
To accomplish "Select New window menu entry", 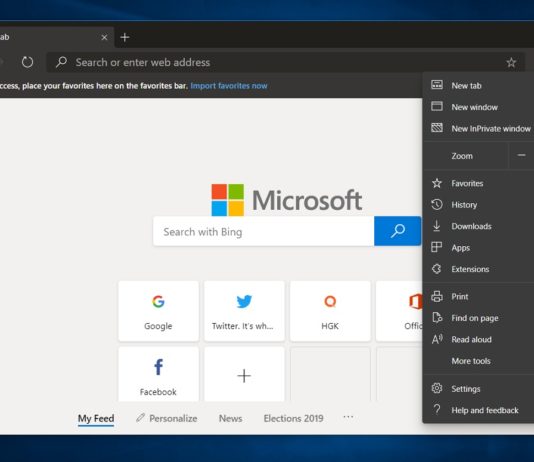I will [478, 107].
